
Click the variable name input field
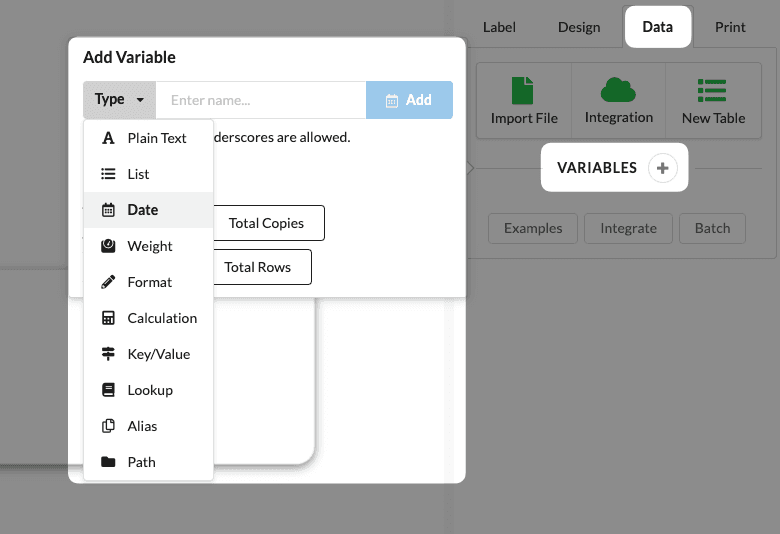pyautogui.click(x=260, y=100)
